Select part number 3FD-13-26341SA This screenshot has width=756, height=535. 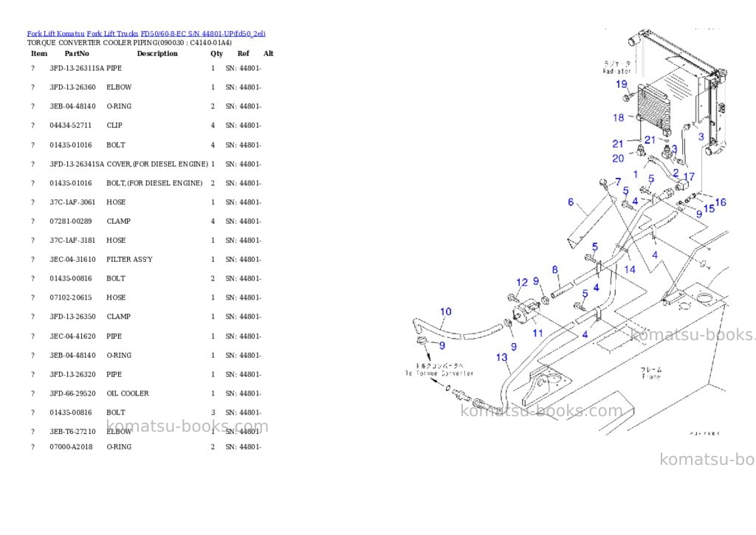click(77, 165)
